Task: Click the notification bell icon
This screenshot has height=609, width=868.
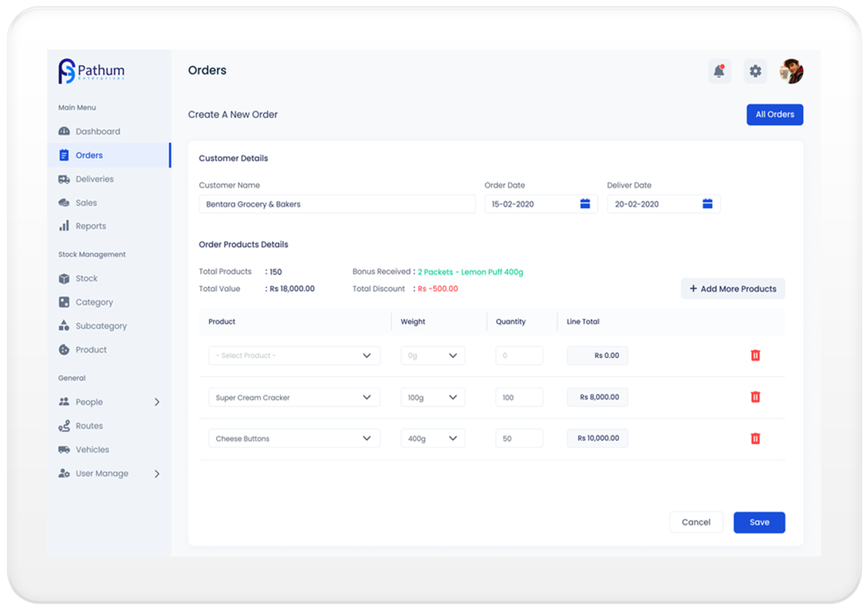Action: (x=719, y=71)
